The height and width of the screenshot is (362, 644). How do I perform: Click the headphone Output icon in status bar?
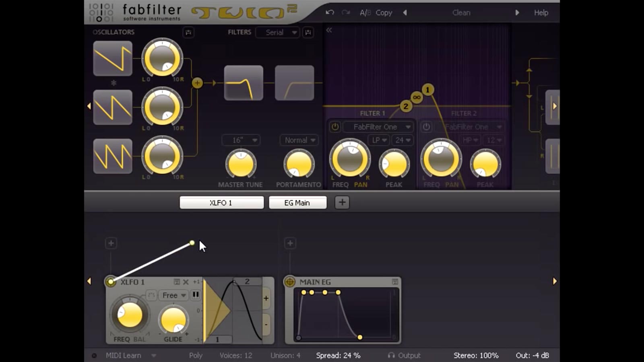pos(391,356)
